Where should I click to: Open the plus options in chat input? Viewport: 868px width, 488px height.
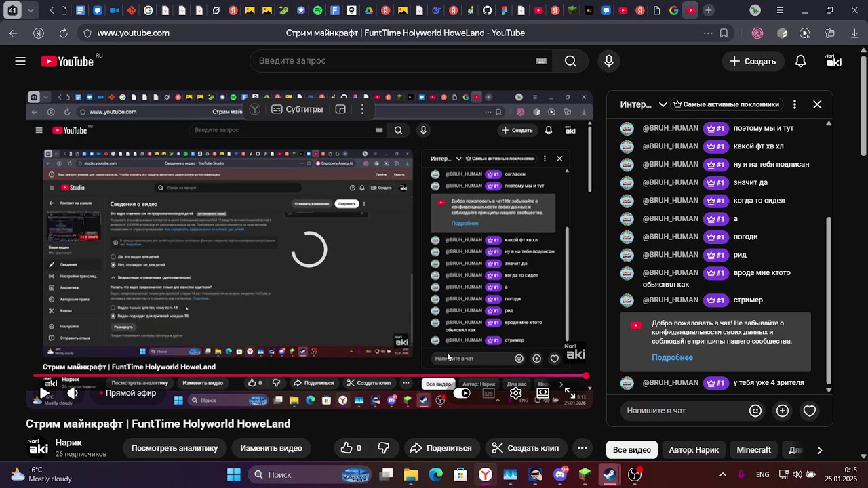click(x=783, y=411)
